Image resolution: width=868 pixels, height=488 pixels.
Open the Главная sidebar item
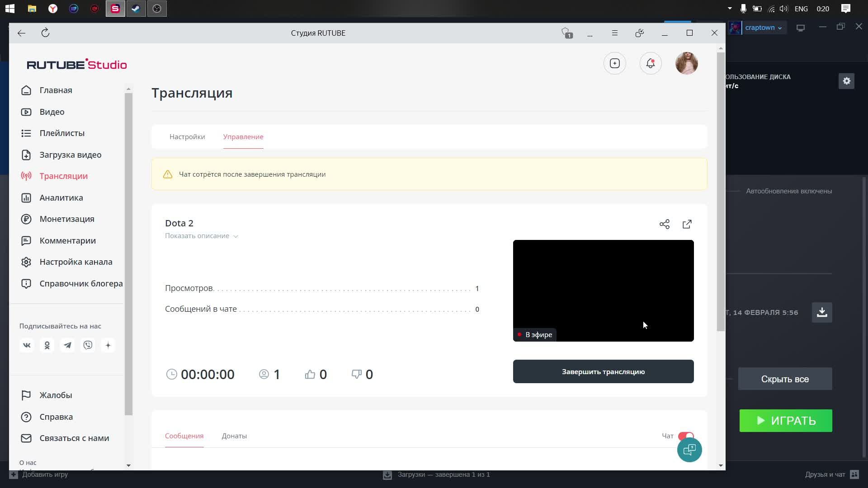pos(56,90)
